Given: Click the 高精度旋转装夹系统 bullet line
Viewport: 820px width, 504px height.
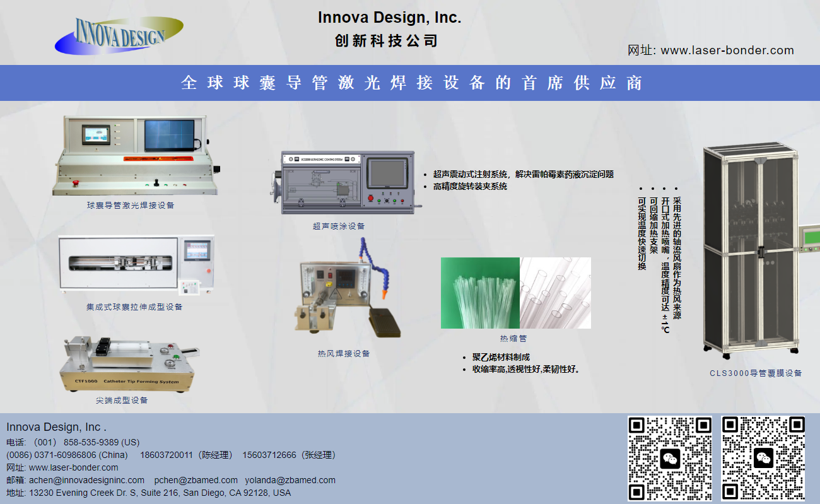Looking at the screenshot, I should click(470, 186).
